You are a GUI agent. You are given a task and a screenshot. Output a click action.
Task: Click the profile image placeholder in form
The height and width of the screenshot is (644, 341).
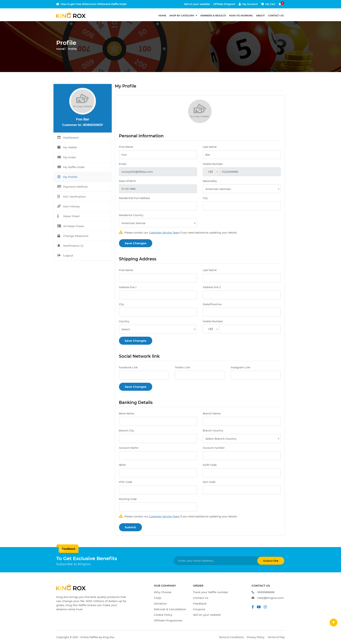pyautogui.click(x=200, y=112)
